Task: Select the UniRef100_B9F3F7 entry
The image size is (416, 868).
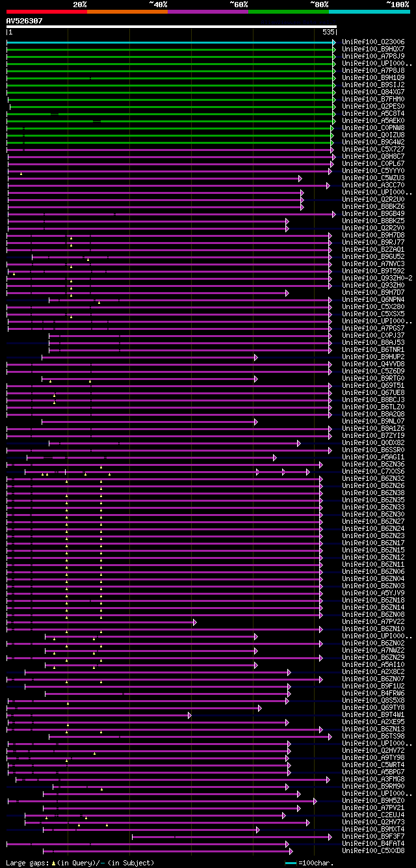Action: pyautogui.click(x=372, y=836)
